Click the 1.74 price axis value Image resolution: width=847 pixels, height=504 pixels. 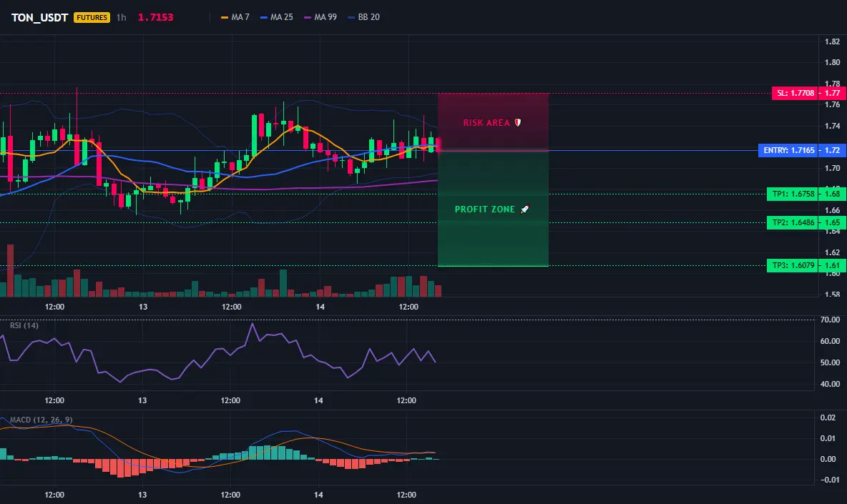[832, 126]
